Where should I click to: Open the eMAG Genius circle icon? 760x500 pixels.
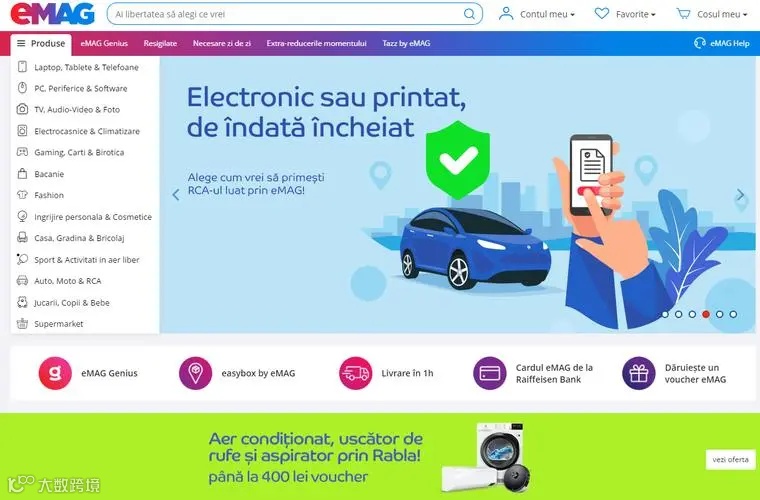55,373
